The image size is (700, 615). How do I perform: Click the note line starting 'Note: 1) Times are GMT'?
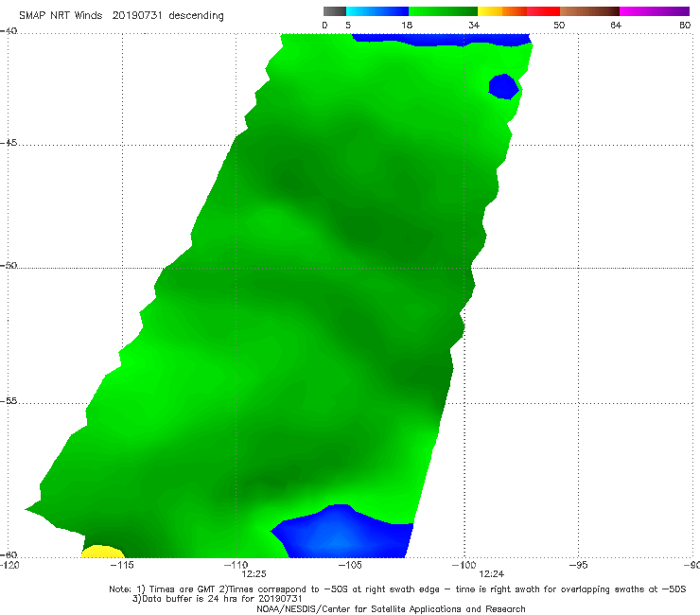(x=397, y=589)
